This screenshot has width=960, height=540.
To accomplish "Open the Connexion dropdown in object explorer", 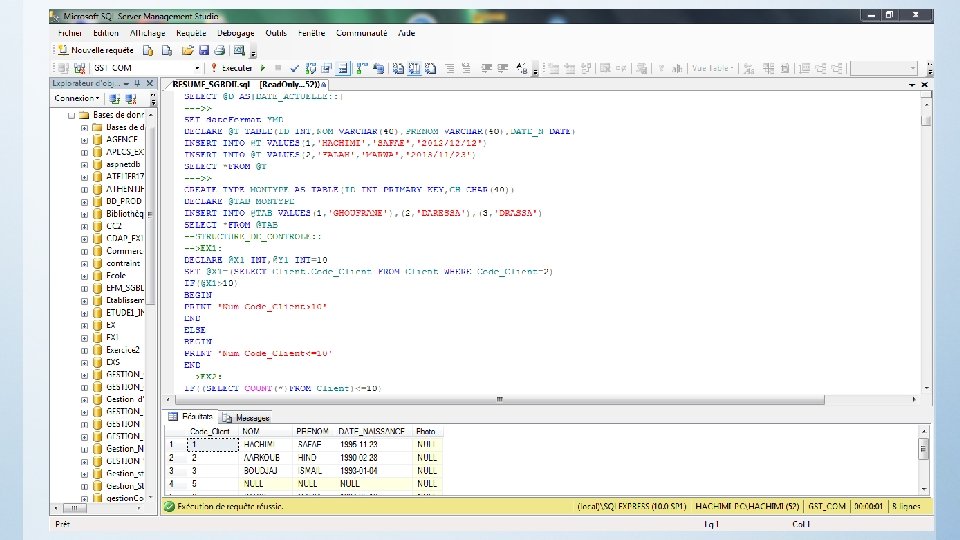I will (x=76, y=99).
